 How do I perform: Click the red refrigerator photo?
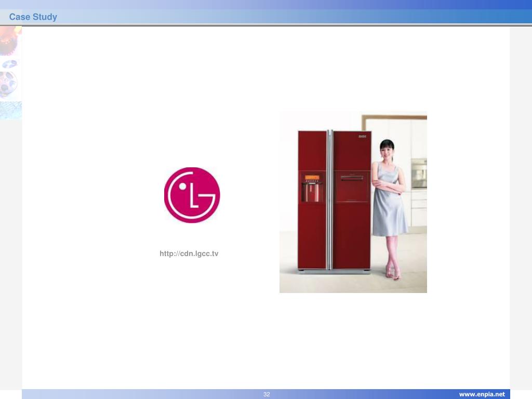353,202
